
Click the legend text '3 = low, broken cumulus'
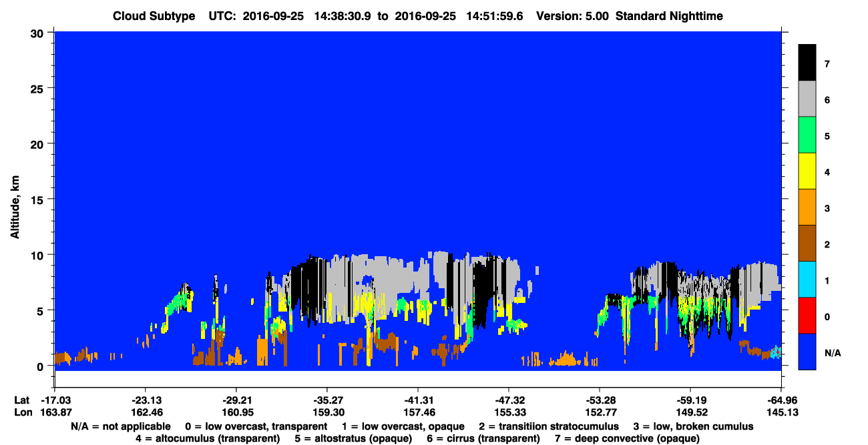[694, 426]
